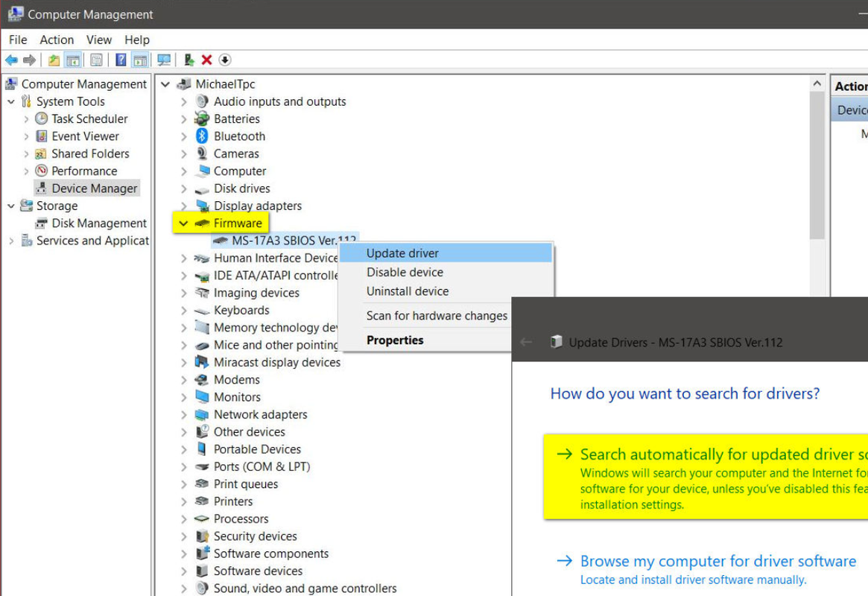Click the Forward arrow toolbar icon
This screenshot has height=596, width=868.
pos(29,60)
